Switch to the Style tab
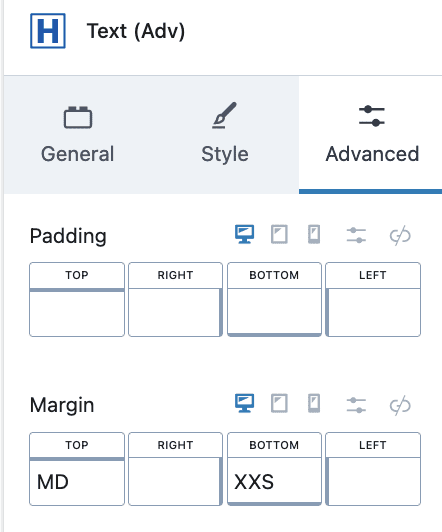This screenshot has width=442, height=532. pos(225,135)
